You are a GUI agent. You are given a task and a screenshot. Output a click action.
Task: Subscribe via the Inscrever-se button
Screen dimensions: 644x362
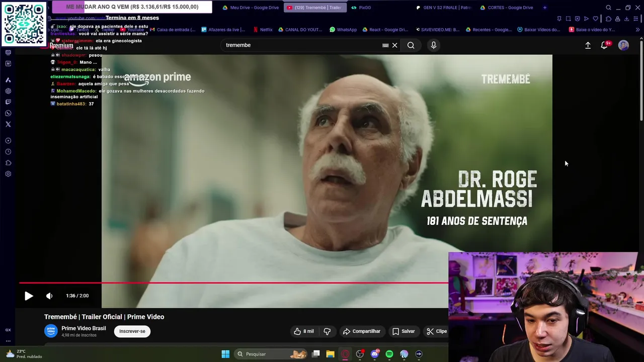click(132, 331)
